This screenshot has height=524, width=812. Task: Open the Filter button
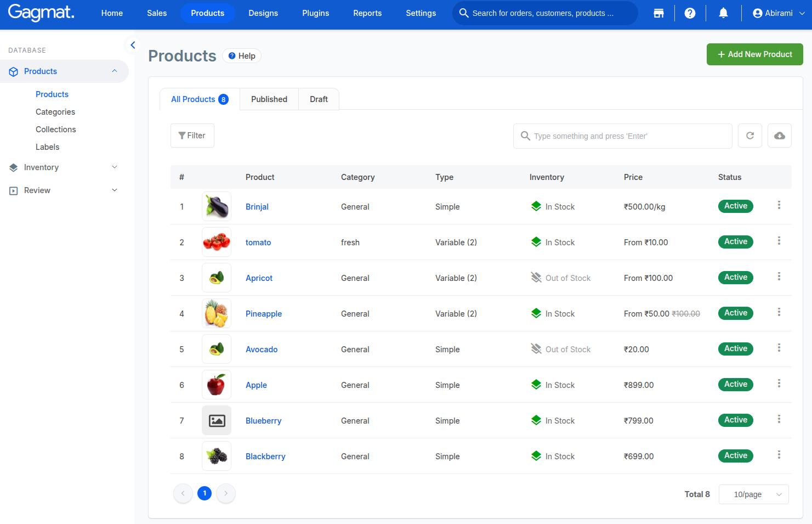(x=192, y=136)
